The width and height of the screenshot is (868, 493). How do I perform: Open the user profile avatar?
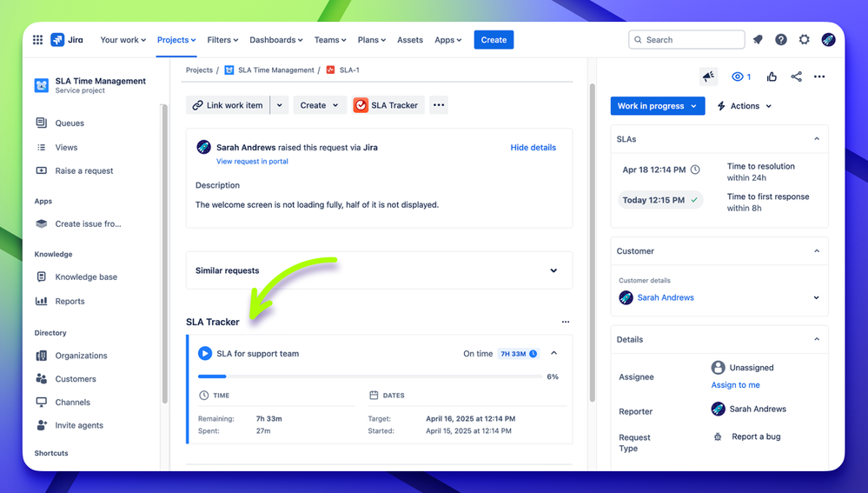[x=828, y=39]
